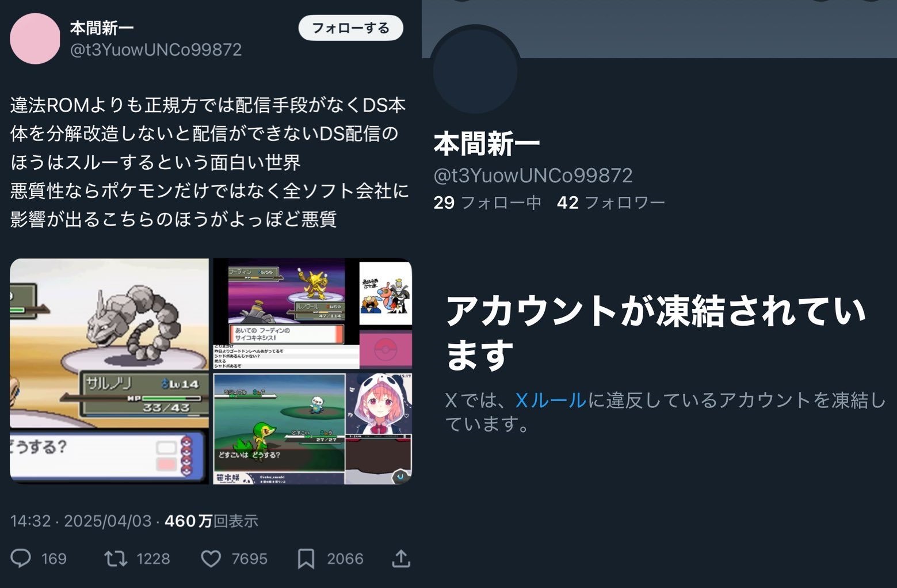This screenshot has width=897, height=588.
Task: Click the 29 フォロー中 following count
Action: tap(487, 203)
